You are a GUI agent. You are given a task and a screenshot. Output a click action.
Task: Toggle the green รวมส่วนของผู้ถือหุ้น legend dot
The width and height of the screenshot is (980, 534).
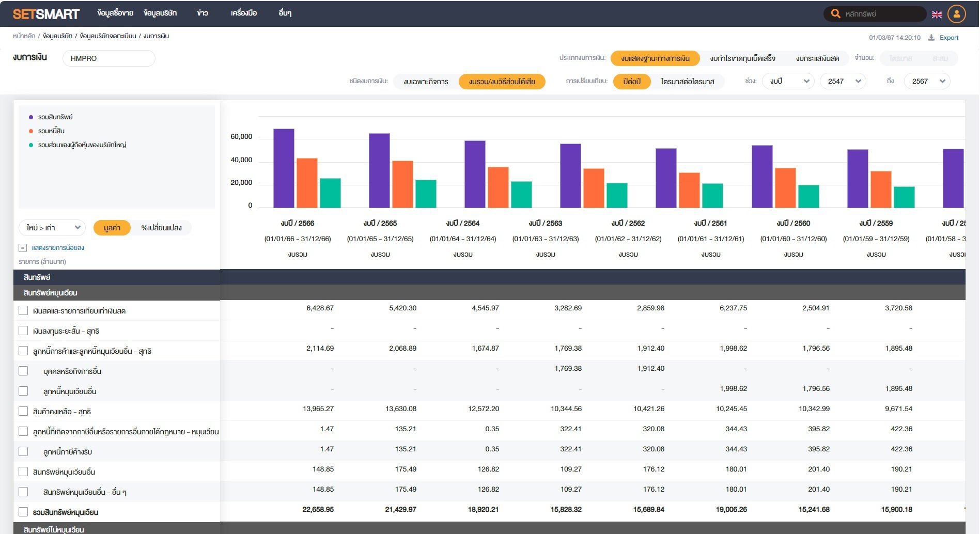[x=31, y=145]
